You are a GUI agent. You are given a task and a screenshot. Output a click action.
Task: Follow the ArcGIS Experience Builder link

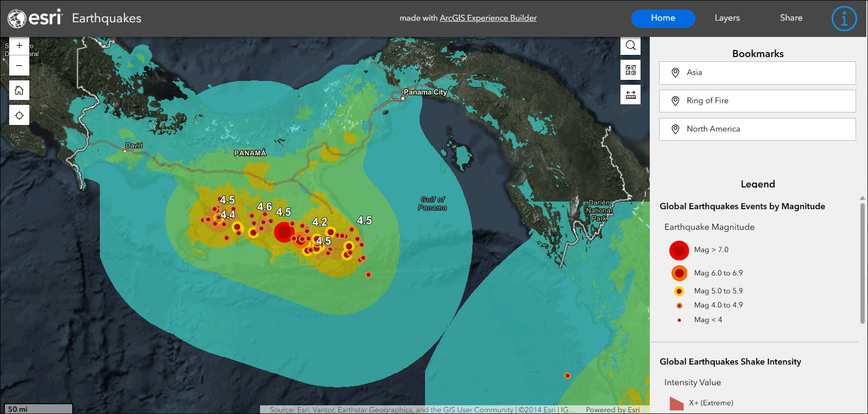pos(488,18)
